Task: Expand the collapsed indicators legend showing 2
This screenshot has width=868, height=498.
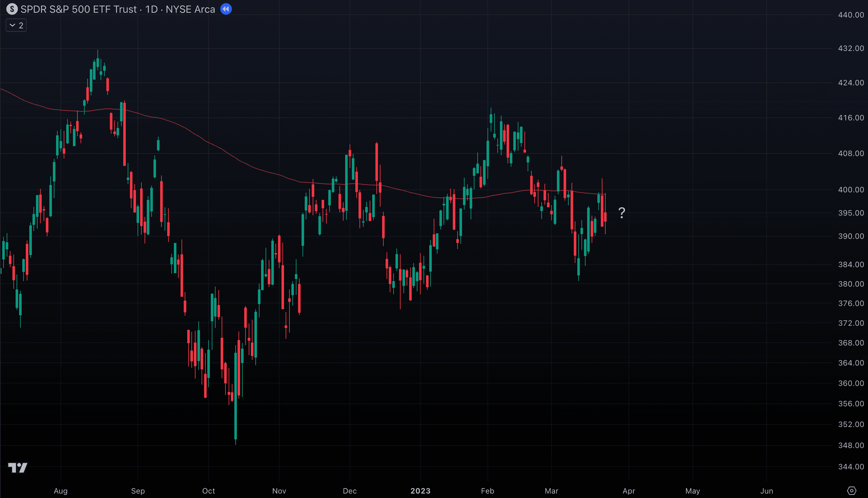Action: (x=16, y=25)
